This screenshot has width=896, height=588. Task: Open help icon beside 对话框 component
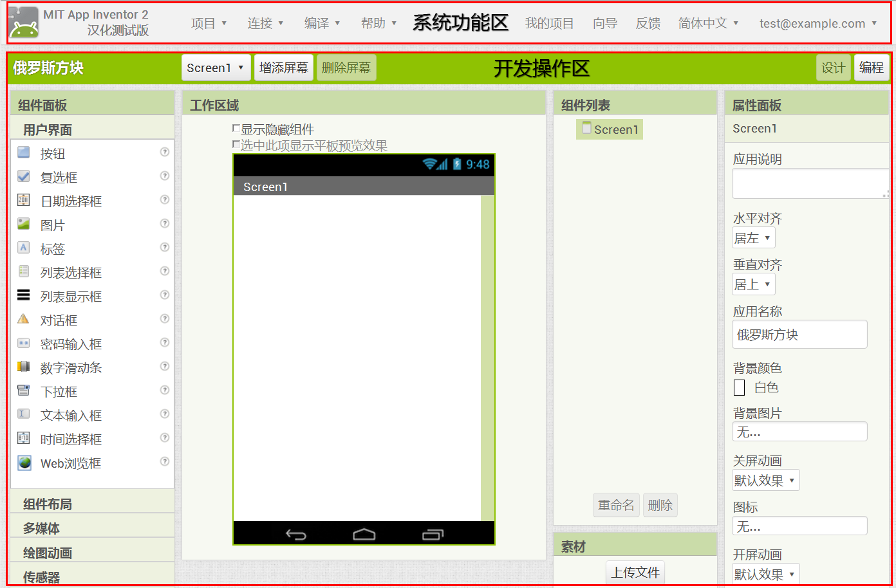click(x=165, y=319)
